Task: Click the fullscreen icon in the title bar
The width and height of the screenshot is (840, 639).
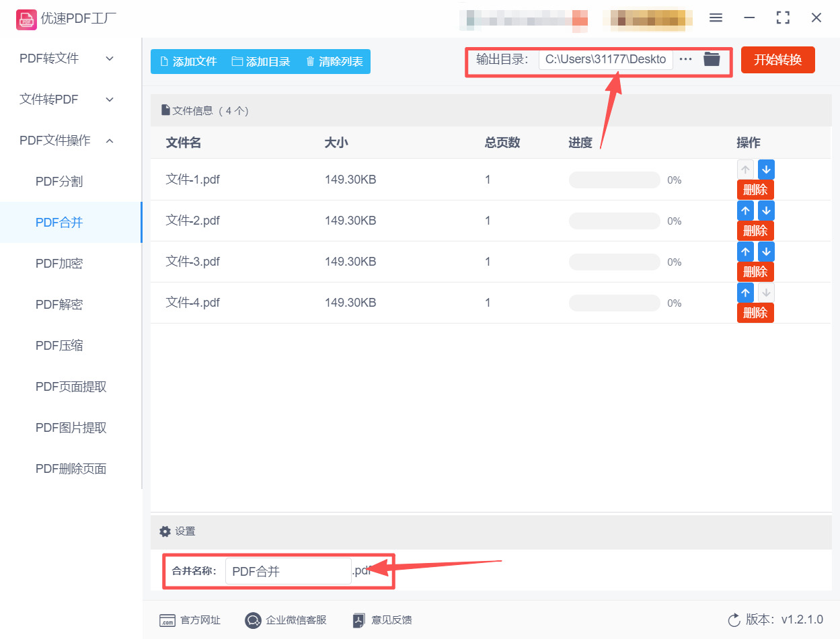Action: [783, 18]
